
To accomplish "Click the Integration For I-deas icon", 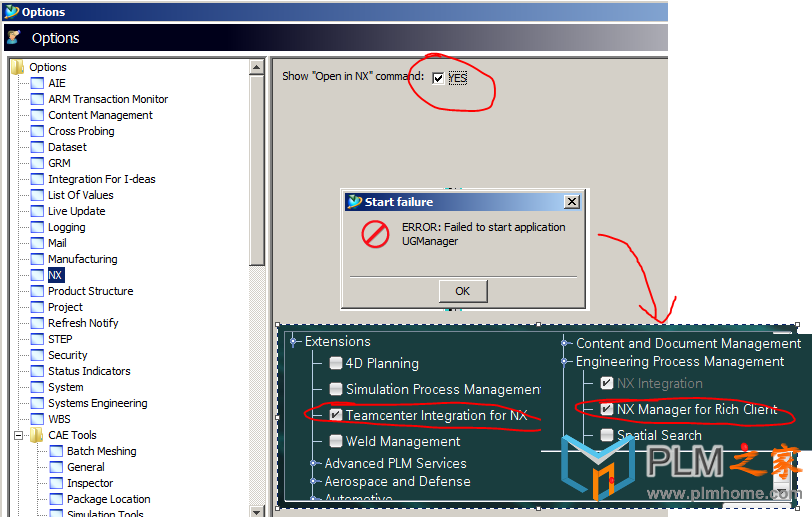I will [x=37, y=179].
